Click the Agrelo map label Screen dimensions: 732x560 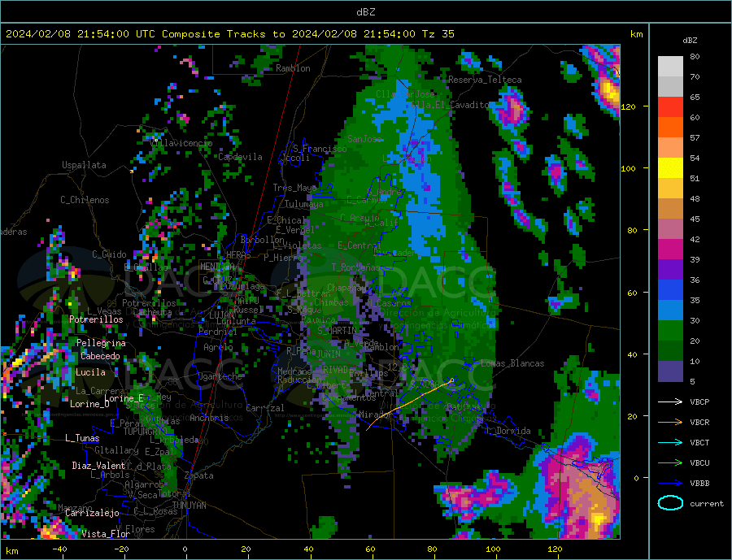218,347
